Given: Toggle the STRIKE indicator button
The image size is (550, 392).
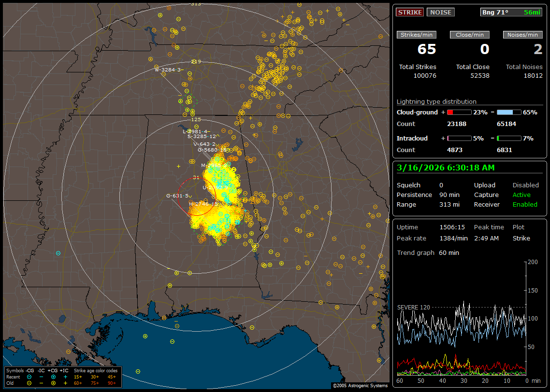Looking at the screenshot, I should [410, 12].
